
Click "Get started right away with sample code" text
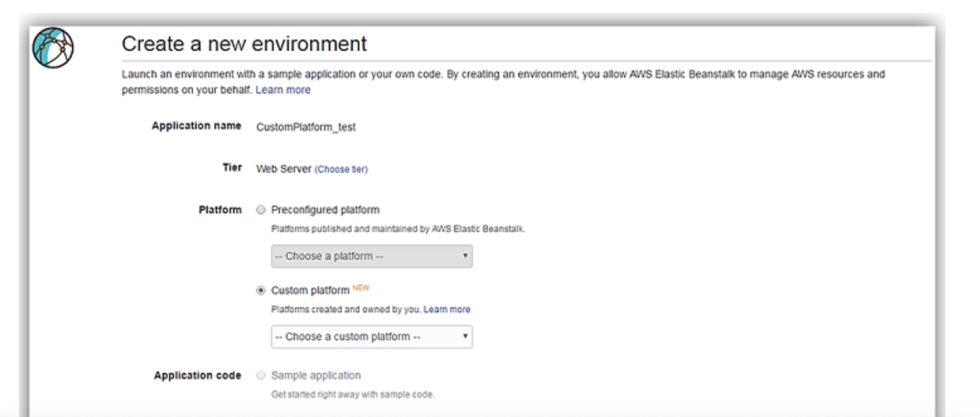coord(353,394)
